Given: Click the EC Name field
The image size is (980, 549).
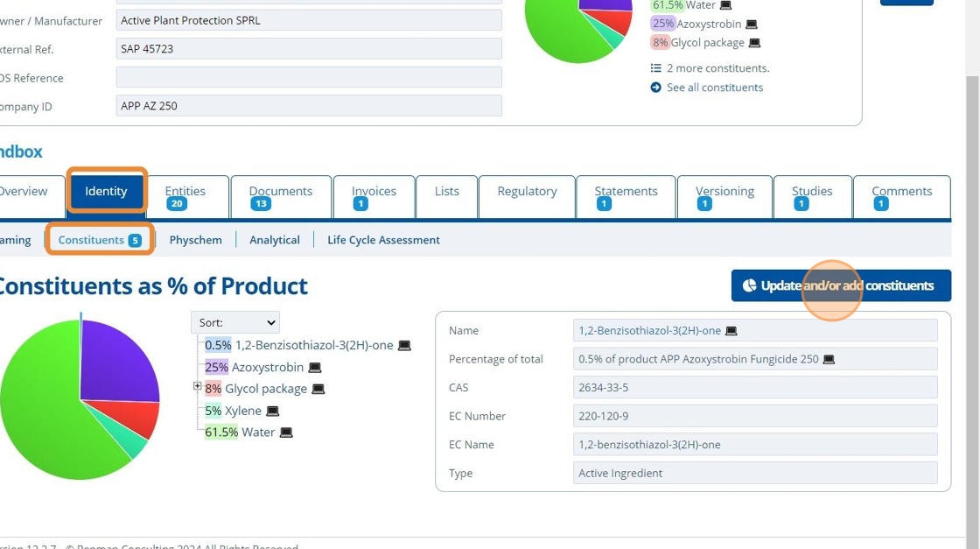Looking at the screenshot, I should (x=755, y=445).
